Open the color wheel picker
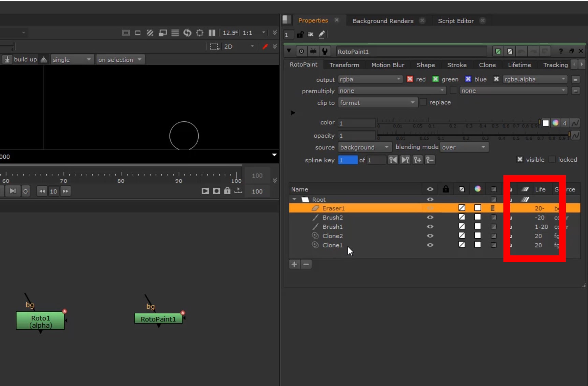This screenshot has width=588, height=386. click(555, 123)
